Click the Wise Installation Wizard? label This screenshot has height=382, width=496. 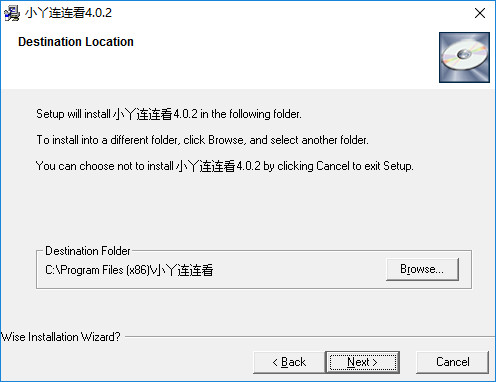(x=60, y=337)
